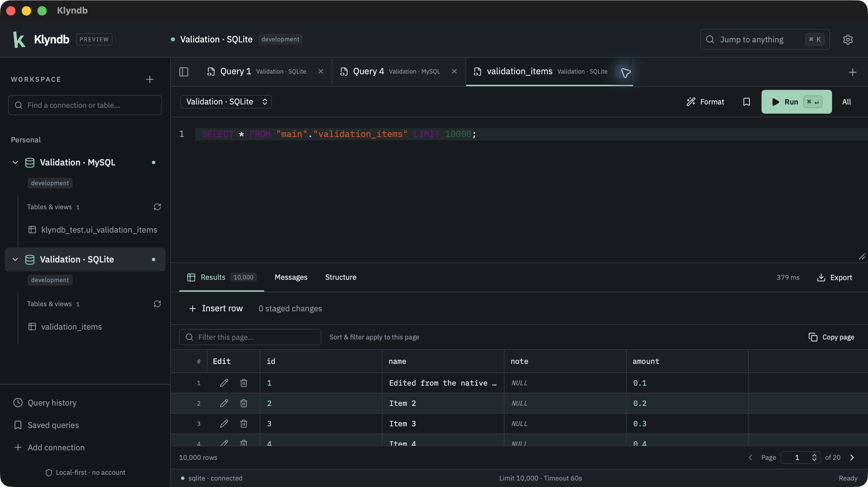Focus the Filter this page field
The width and height of the screenshot is (868, 487).
point(250,337)
